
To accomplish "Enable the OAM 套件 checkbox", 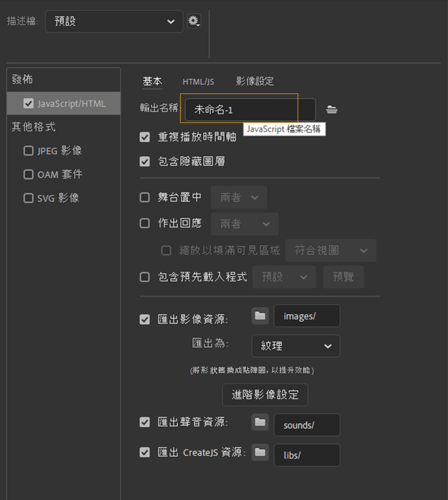I will click(28, 175).
